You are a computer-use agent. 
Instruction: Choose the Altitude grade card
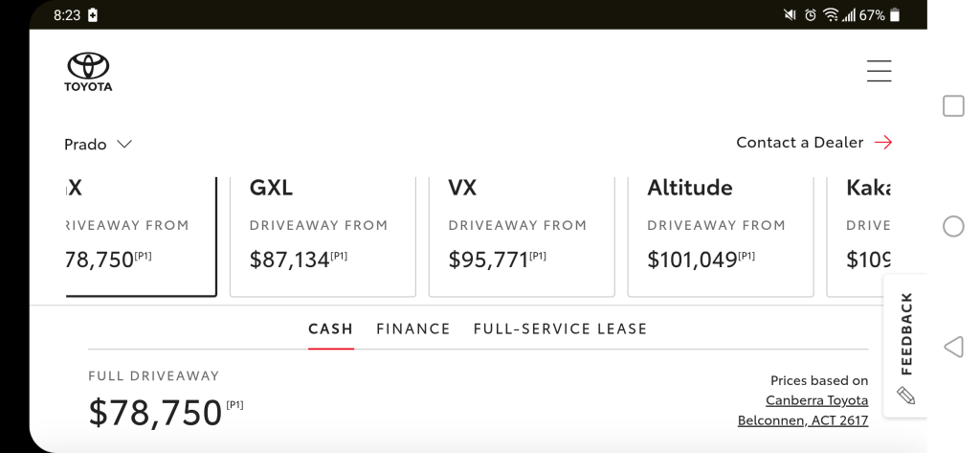pyautogui.click(x=720, y=235)
